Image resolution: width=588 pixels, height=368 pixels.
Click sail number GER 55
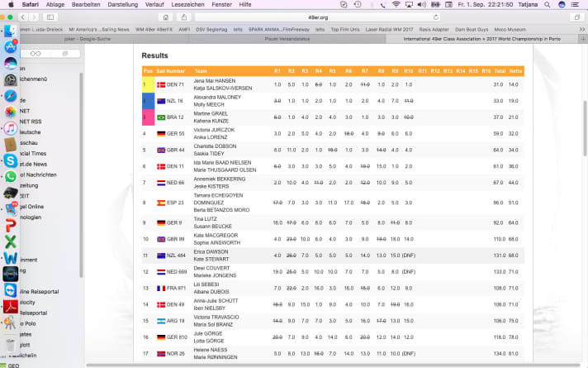[176, 134]
